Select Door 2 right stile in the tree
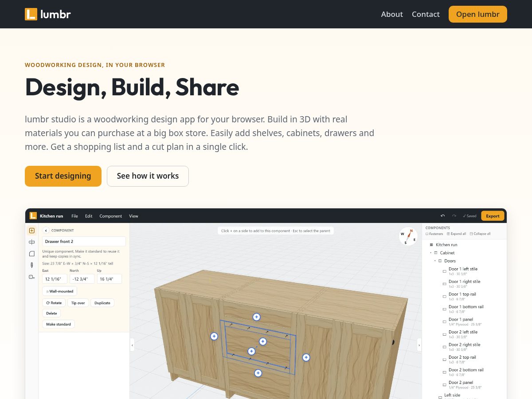 464,344
